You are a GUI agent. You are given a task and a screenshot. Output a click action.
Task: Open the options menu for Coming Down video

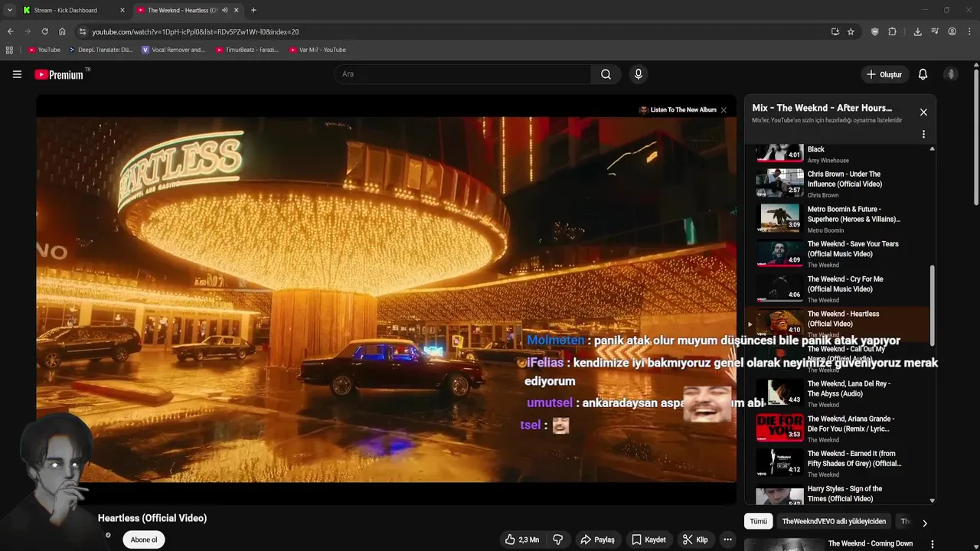(x=932, y=544)
